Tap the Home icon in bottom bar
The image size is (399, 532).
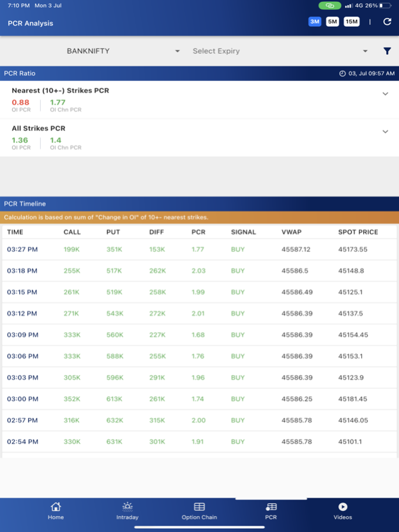(56, 507)
